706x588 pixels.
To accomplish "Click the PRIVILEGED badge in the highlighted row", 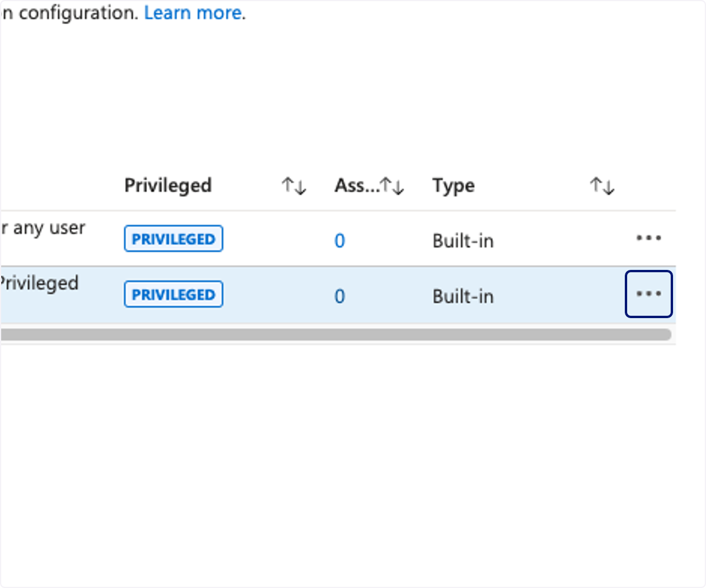I will coord(174,294).
